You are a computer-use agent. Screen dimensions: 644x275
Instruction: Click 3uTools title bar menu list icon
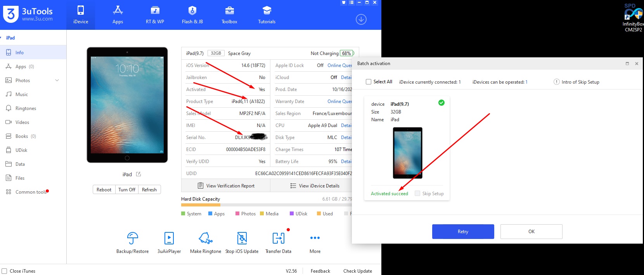pyautogui.click(x=351, y=2)
